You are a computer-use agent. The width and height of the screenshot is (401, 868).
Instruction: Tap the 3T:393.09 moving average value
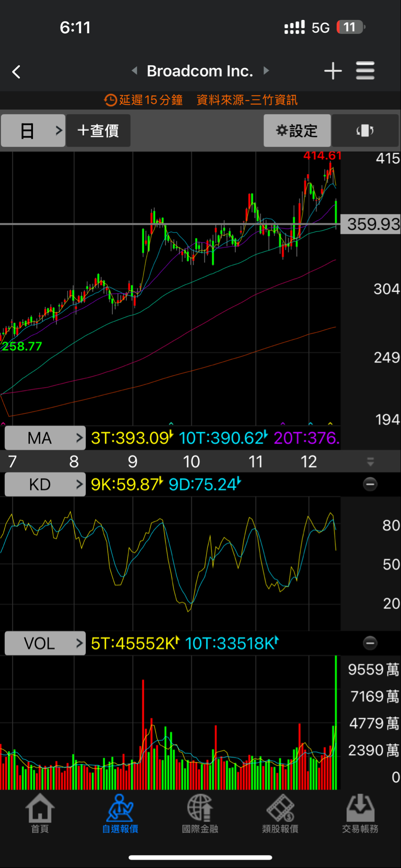click(x=132, y=438)
